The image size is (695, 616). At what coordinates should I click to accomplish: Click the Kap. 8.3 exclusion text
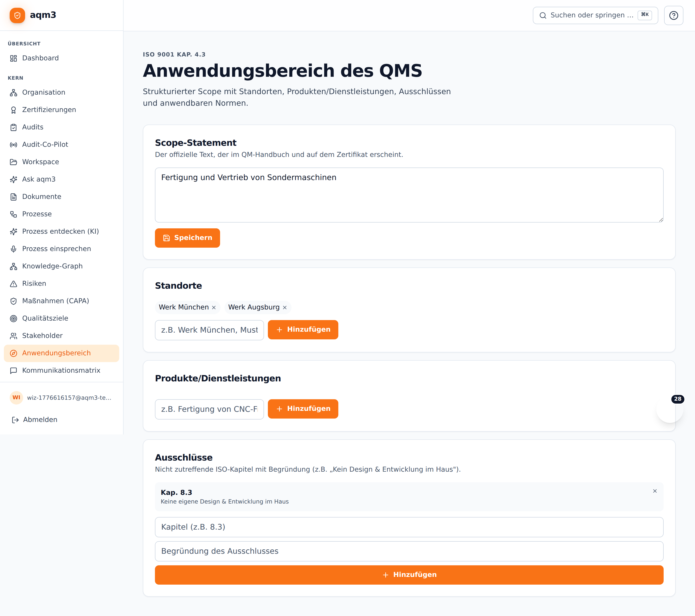(x=176, y=492)
